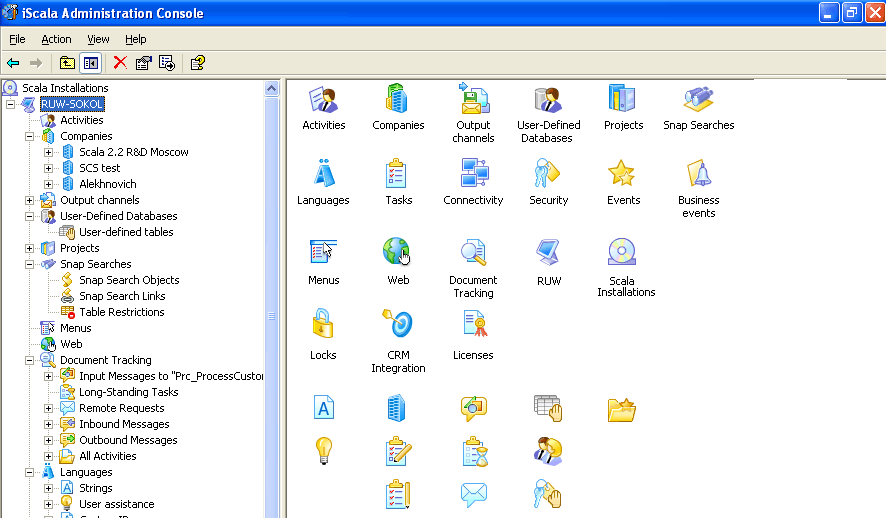Open the Companies icon in right pane
The height and width of the screenshot is (518, 886).
click(398, 98)
